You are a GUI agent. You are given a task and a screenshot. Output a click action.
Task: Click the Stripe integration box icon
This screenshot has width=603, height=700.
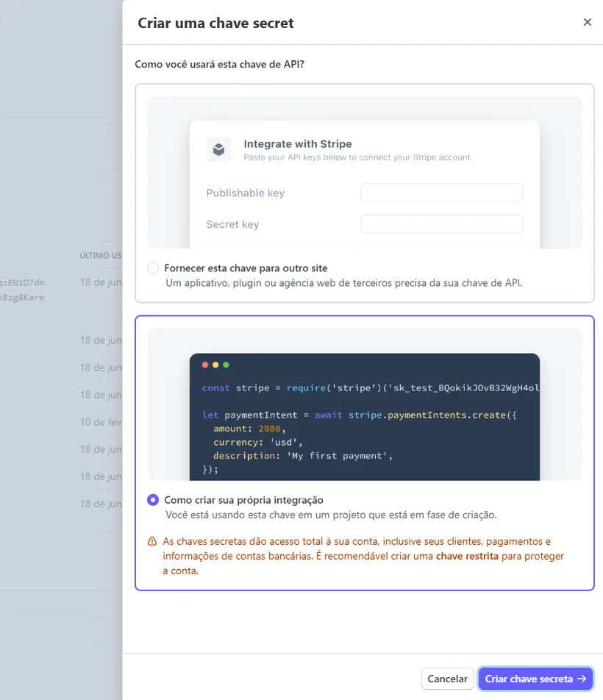218,149
